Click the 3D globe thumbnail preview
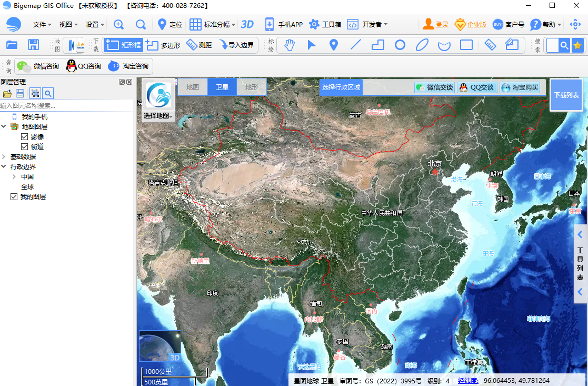588x386 pixels. pyautogui.click(x=160, y=346)
